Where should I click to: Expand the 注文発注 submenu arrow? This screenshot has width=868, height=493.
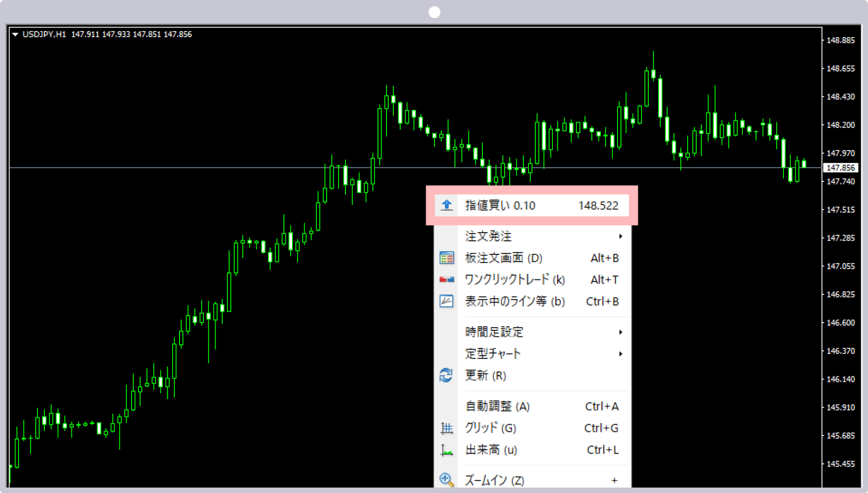pyautogui.click(x=621, y=236)
